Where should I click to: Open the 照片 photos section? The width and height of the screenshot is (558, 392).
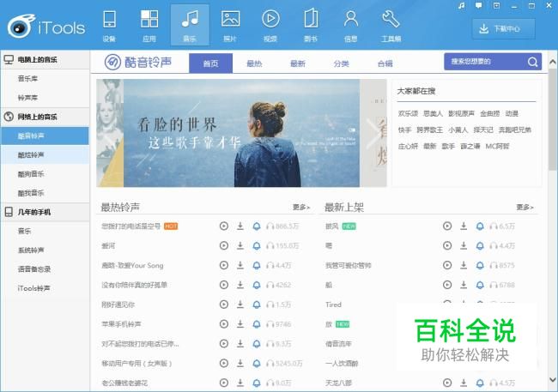point(230,26)
